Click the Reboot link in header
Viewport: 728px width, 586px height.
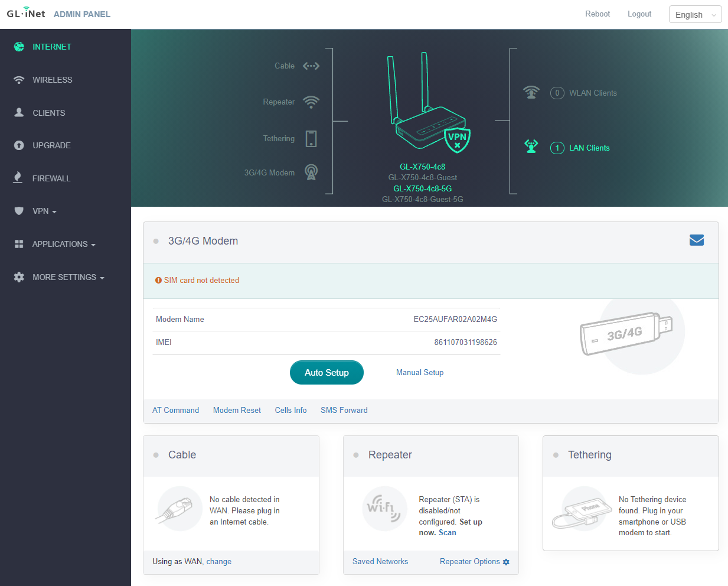click(598, 14)
